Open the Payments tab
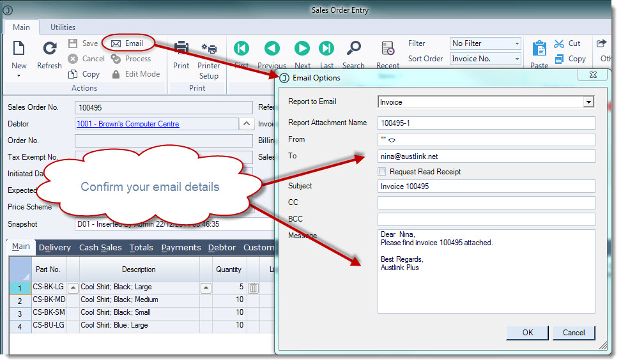The height and width of the screenshot is (364, 621). coord(181,248)
